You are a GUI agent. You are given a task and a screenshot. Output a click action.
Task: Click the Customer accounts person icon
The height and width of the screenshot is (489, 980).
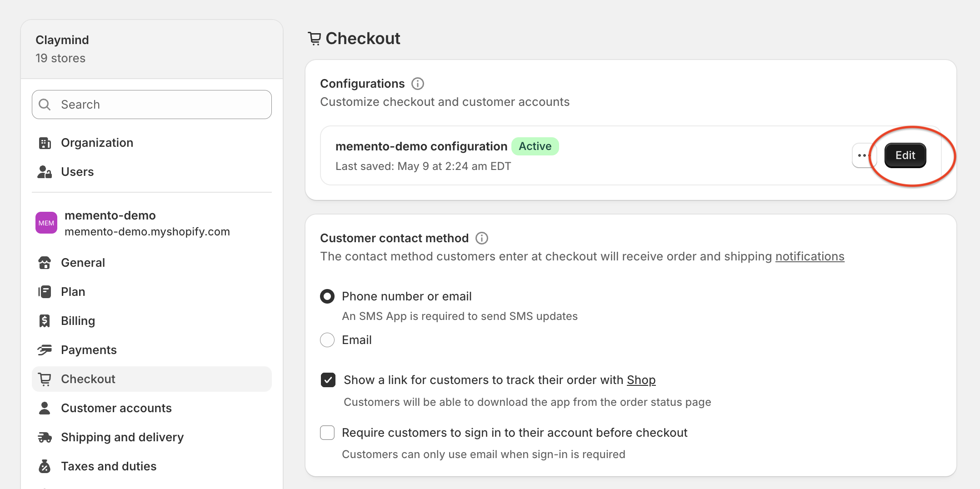45,409
